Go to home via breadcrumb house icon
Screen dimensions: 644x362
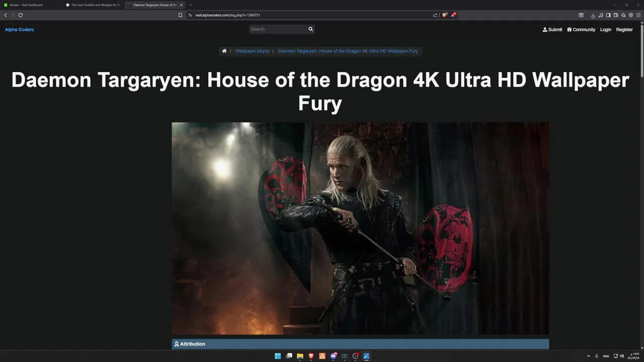(x=224, y=51)
